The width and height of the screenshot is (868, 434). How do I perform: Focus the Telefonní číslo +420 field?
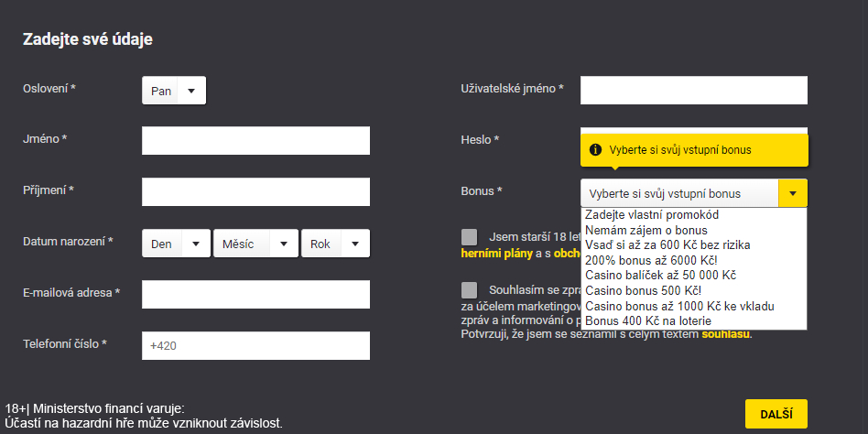(x=255, y=346)
